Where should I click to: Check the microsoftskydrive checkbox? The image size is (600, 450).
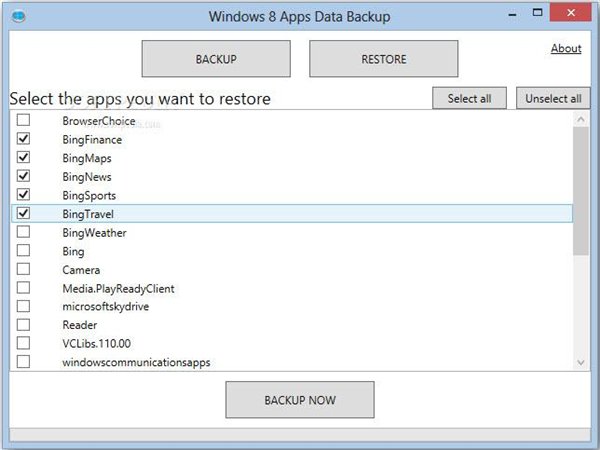pyautogui.click(x=24, y=306)
